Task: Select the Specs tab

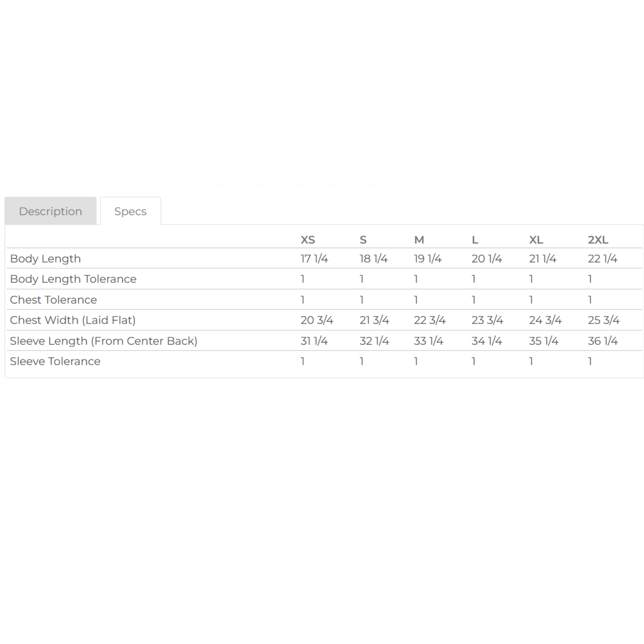Action: [130, 211]
